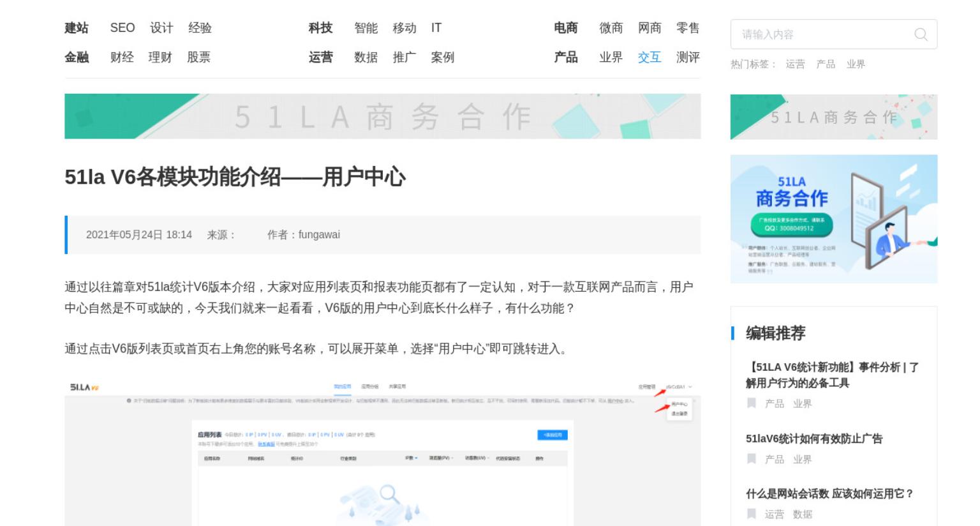This screenshot has width=980, height=526.
Task: Open the 运营 category in navigation
Action: click(x=320, y=57)
